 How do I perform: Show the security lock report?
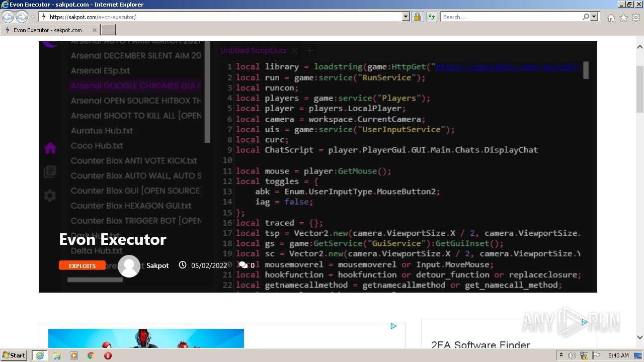[x=417, y=17]
